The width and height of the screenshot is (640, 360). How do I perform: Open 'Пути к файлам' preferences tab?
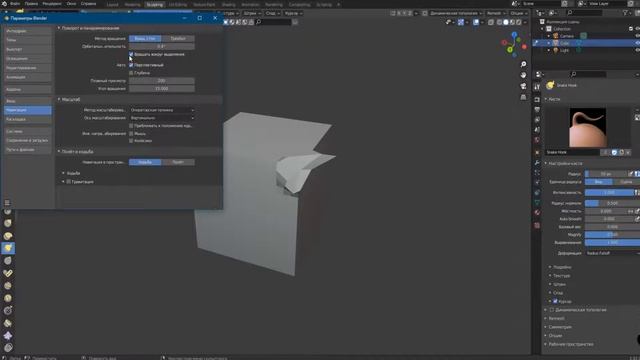click(28, 150)
